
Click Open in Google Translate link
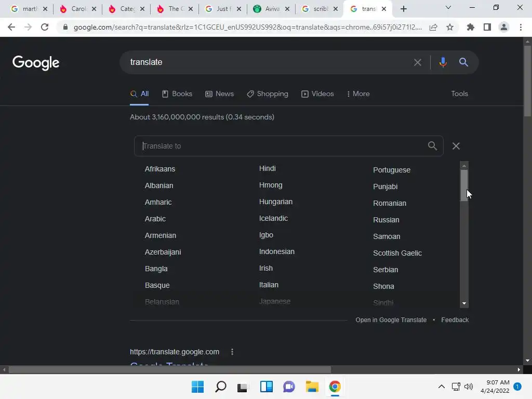pos(391,320)
